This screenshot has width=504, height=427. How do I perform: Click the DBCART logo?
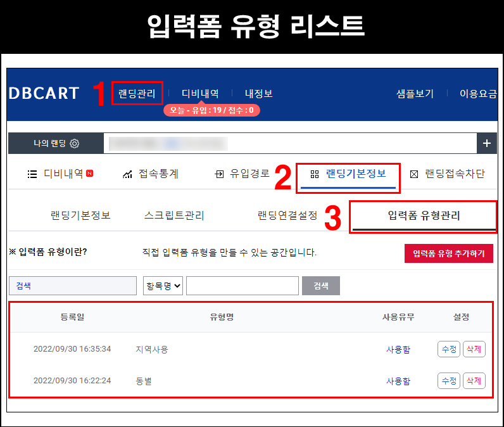pyautogui.click(x=44, y=94)
